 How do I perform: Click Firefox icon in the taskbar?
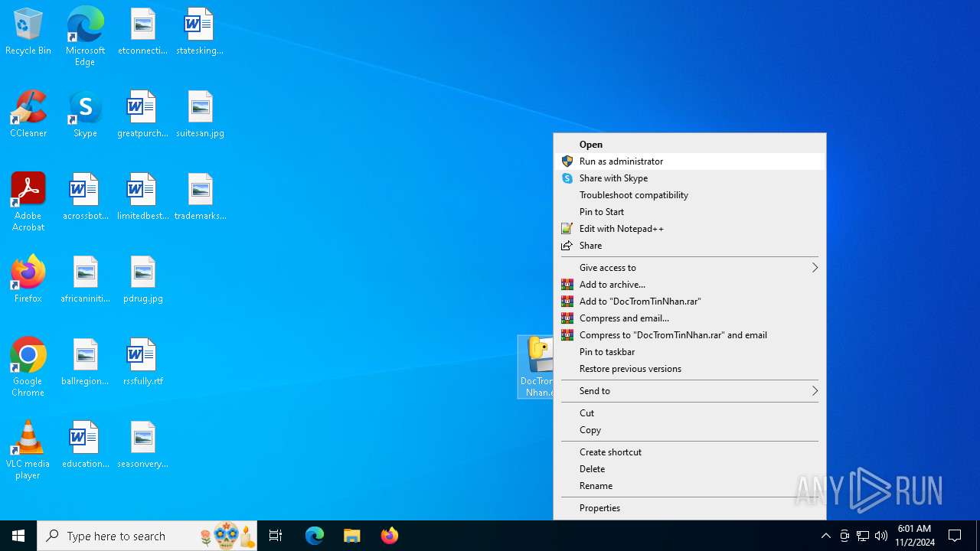(390, 536)
